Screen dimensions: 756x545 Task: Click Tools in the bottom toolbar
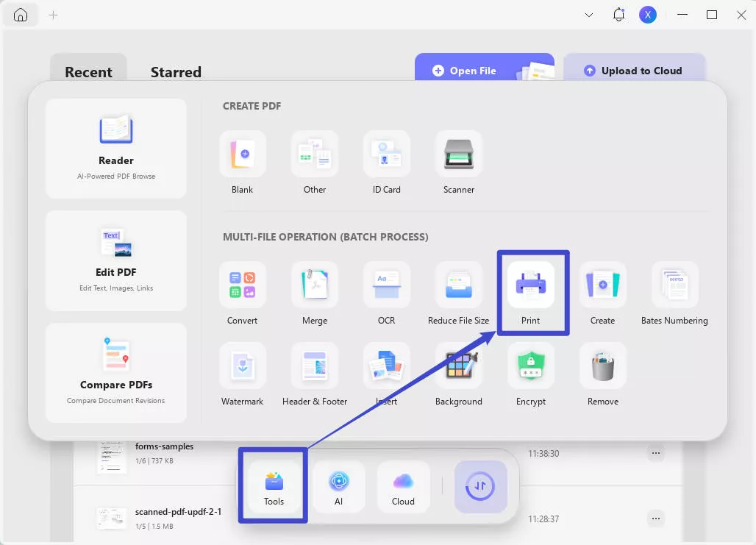274,486
